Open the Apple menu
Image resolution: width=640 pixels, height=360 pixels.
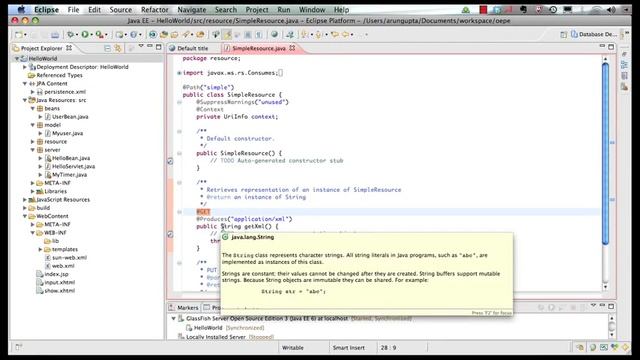(21, 9)
